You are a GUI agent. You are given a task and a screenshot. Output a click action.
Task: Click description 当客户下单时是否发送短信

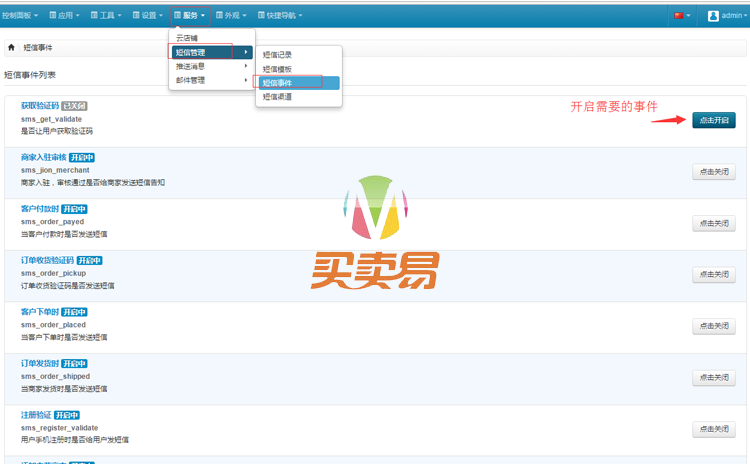(64, 337)
